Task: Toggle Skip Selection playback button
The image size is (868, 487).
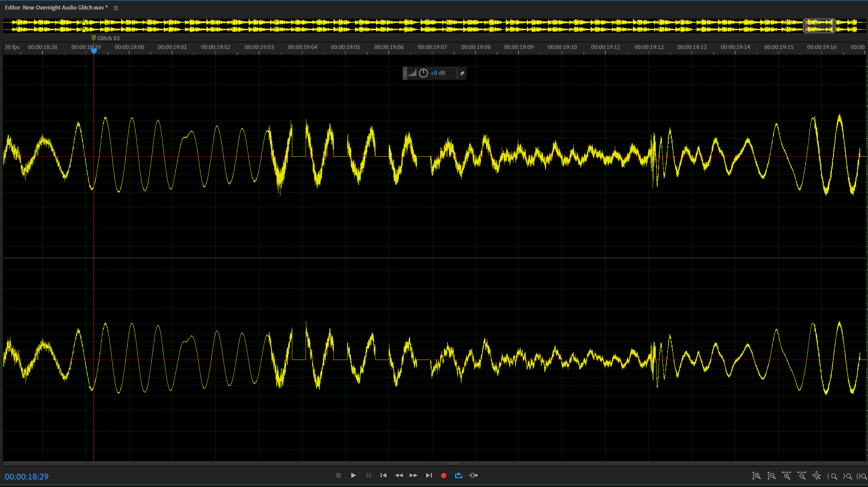Action: pyautogui.click(x=474, y=475)
